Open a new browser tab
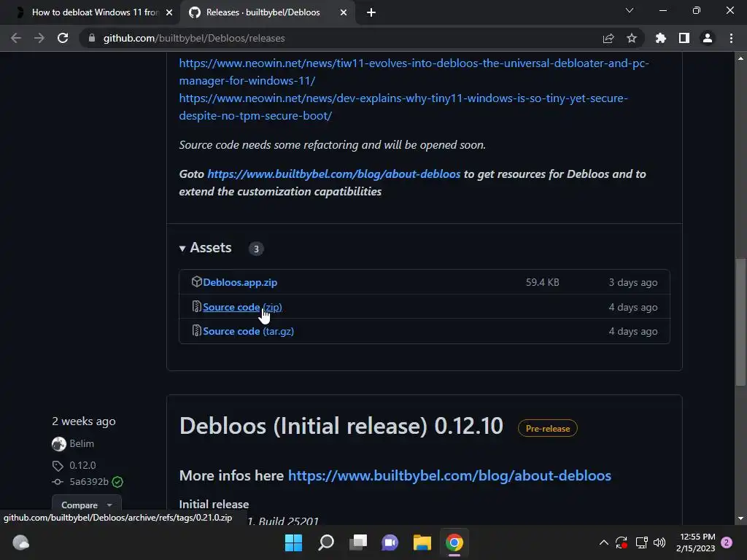 click(x=371, y=12)
